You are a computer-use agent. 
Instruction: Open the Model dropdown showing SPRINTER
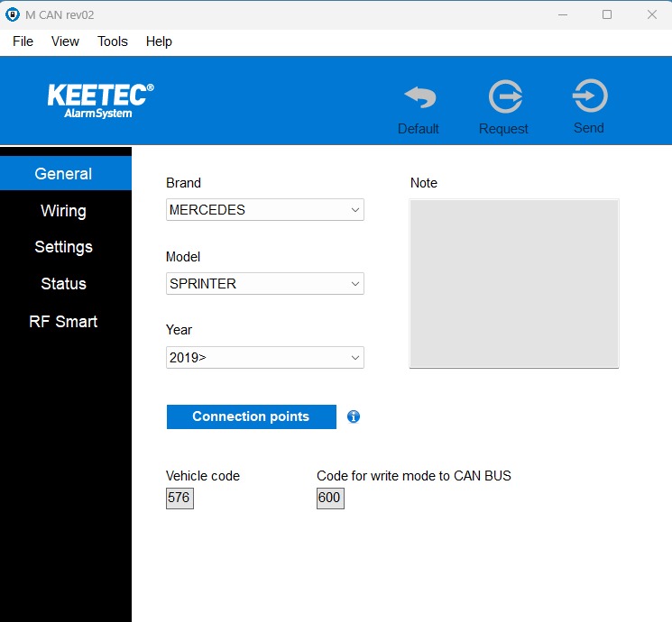265,284
